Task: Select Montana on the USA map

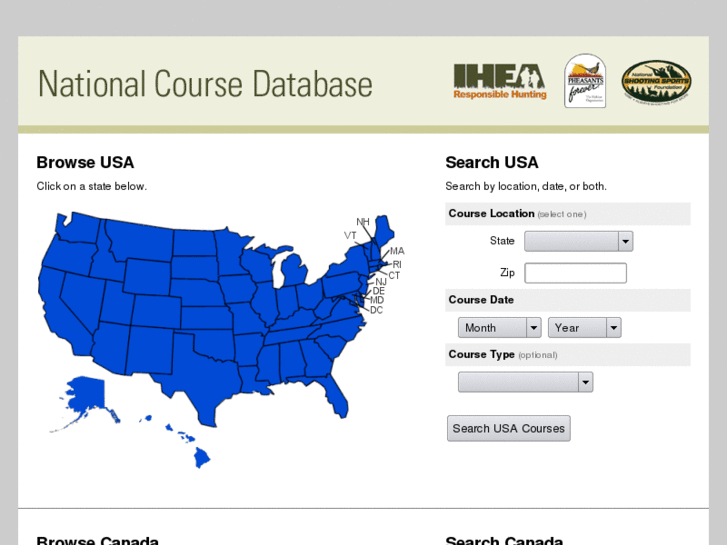Action: pos(141,242)
